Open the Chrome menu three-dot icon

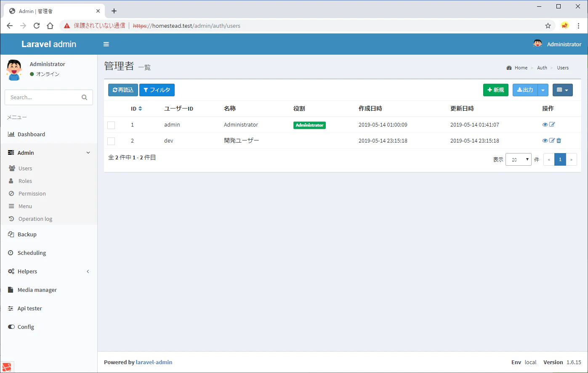point(579,26)
